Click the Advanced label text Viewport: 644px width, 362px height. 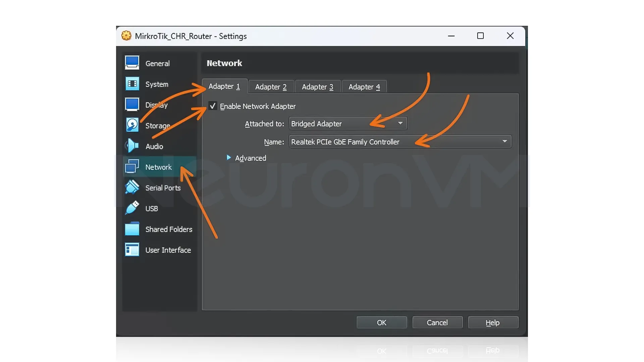[251, 158]
